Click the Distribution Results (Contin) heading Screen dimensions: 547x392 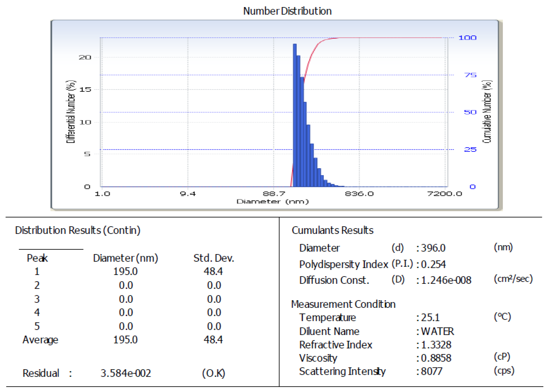tap(78, 230)
